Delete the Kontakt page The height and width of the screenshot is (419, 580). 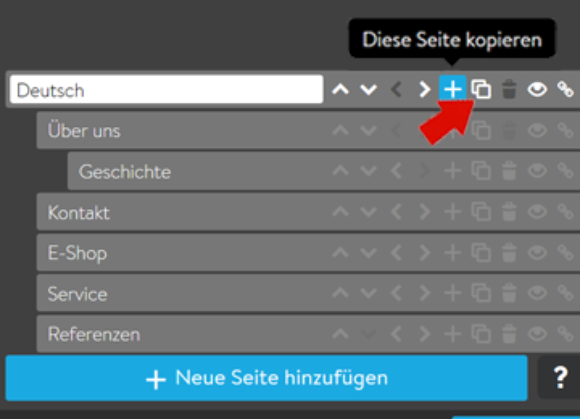tap(509, 212)
